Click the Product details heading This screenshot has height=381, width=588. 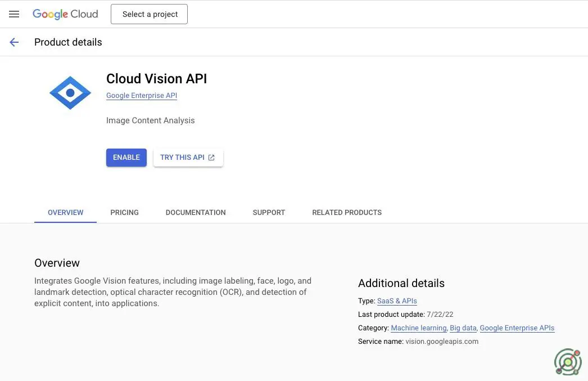[x=68, y=42]
